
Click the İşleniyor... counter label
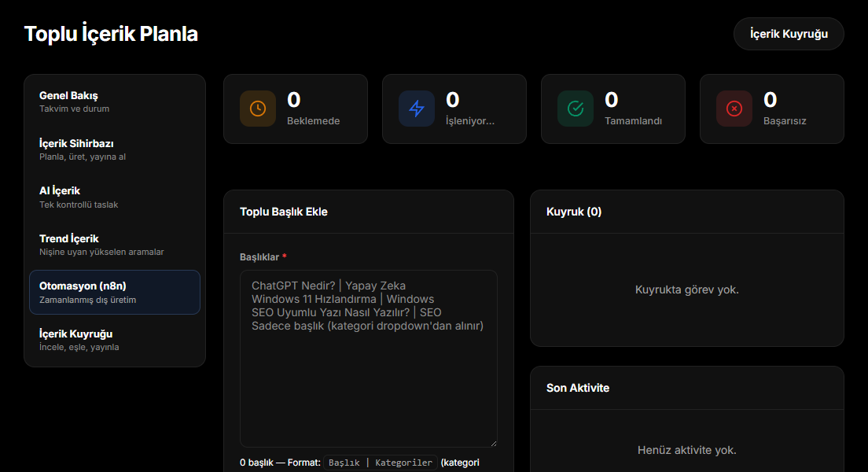coord(470,121)
